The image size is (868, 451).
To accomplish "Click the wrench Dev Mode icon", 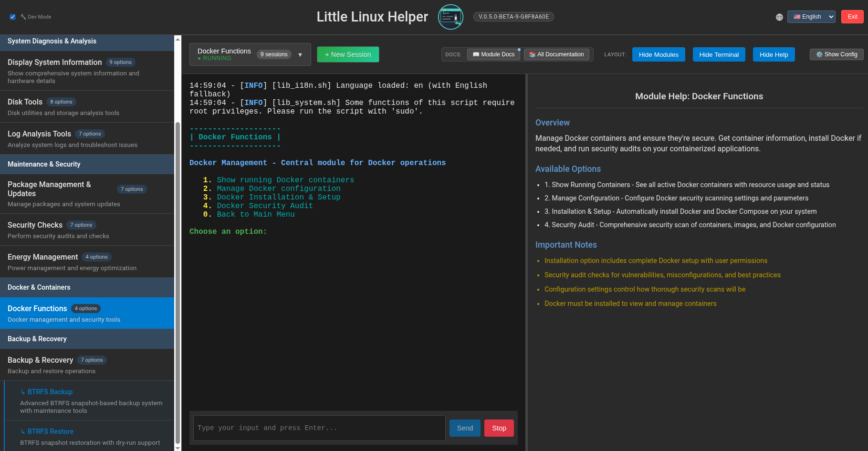I will [x=23, y=17].
